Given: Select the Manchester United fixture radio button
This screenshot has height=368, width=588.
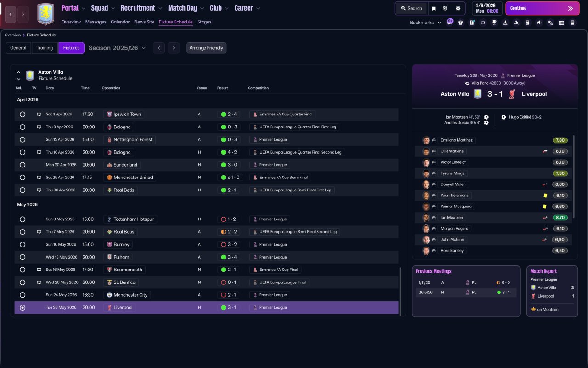Looking at the screenshot, I should pos(23,178).
